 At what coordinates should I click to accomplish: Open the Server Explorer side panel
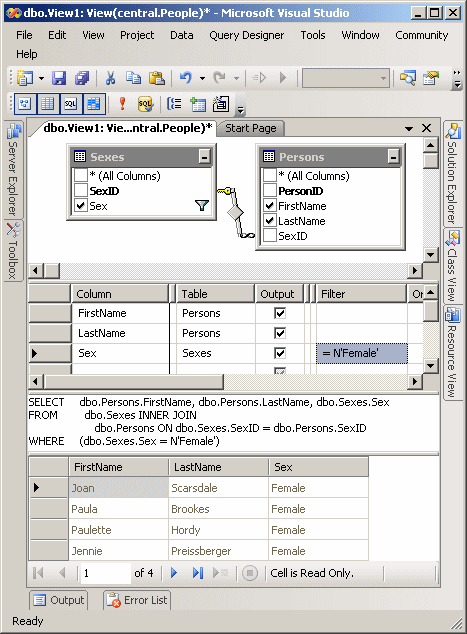[x=14, y=169]
